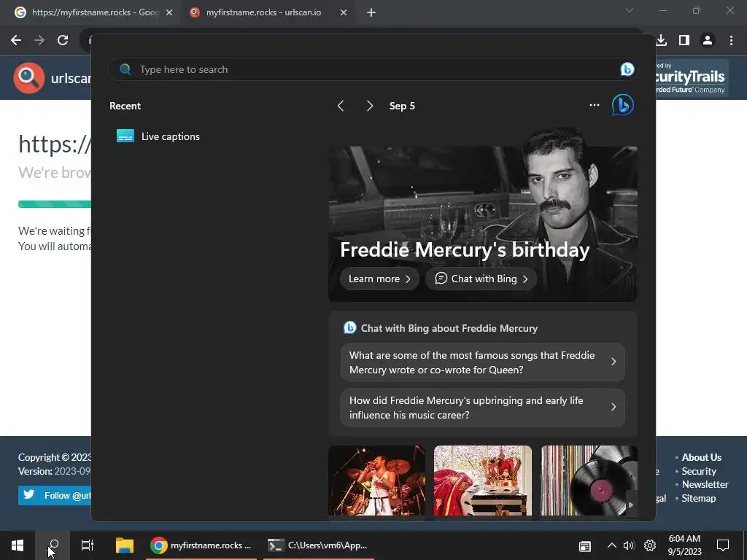
Task: Click Learn more about Freddie Mercury's birthday
Action: tap(379, 279)
